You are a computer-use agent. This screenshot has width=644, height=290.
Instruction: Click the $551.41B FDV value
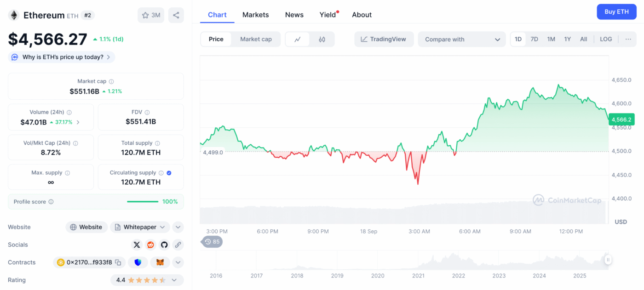[x=141, y=122]
